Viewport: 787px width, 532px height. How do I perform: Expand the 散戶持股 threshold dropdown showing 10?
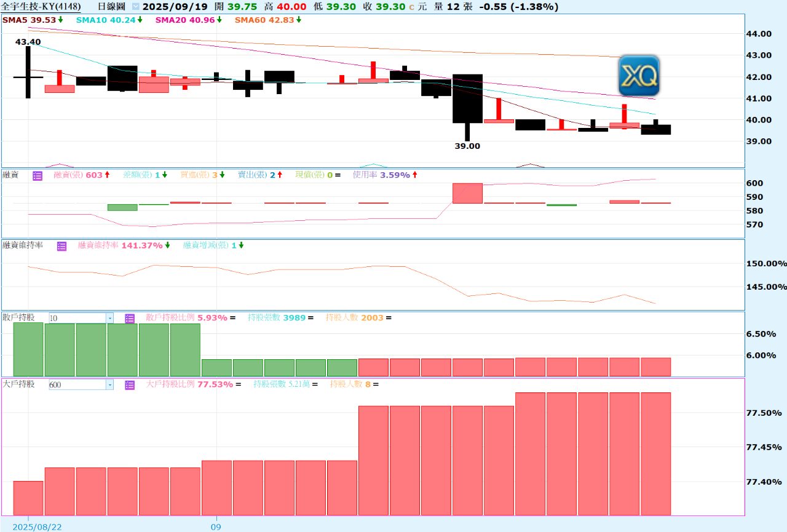point(109,318)
